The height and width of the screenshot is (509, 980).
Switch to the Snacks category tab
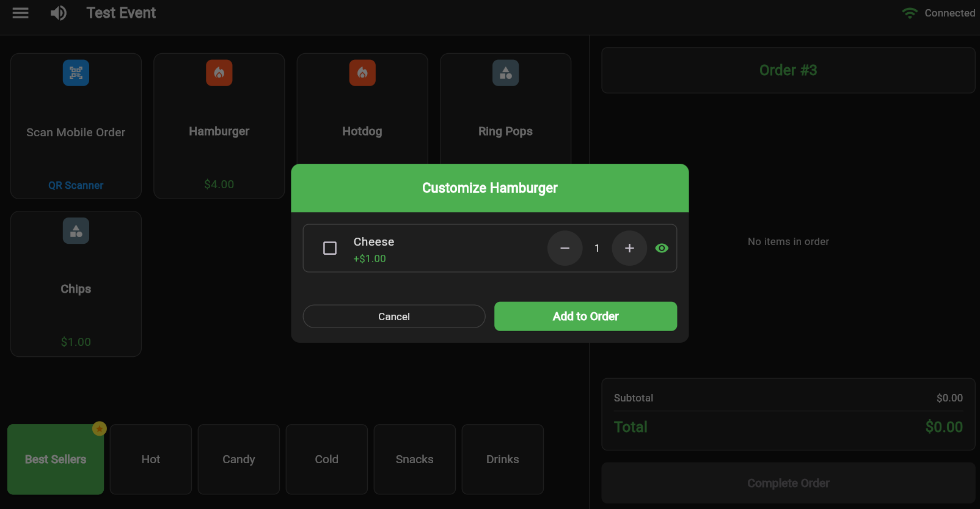pyautogui.click(x=415, y=460)
